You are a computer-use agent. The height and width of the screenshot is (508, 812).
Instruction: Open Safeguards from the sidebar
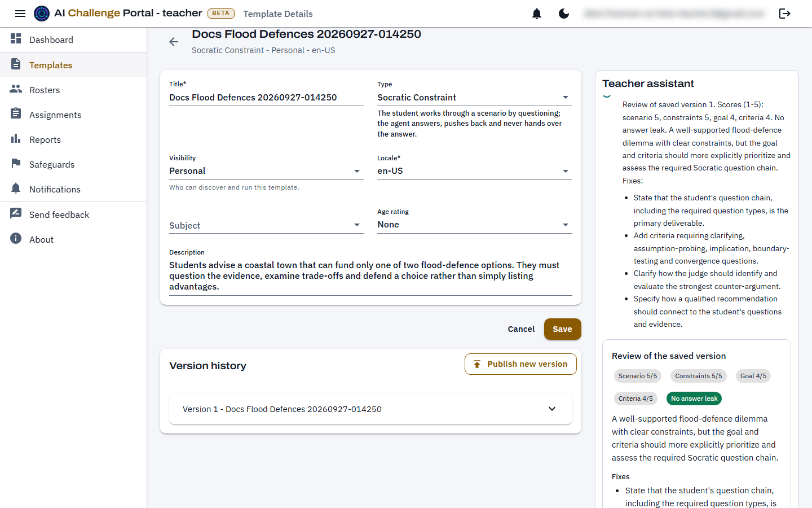73,164
